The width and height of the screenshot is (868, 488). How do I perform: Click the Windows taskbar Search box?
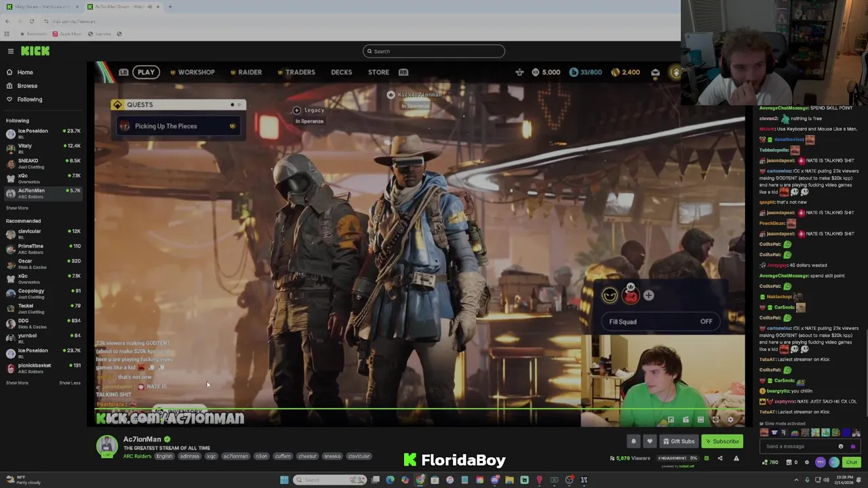[x=330, y=480]
